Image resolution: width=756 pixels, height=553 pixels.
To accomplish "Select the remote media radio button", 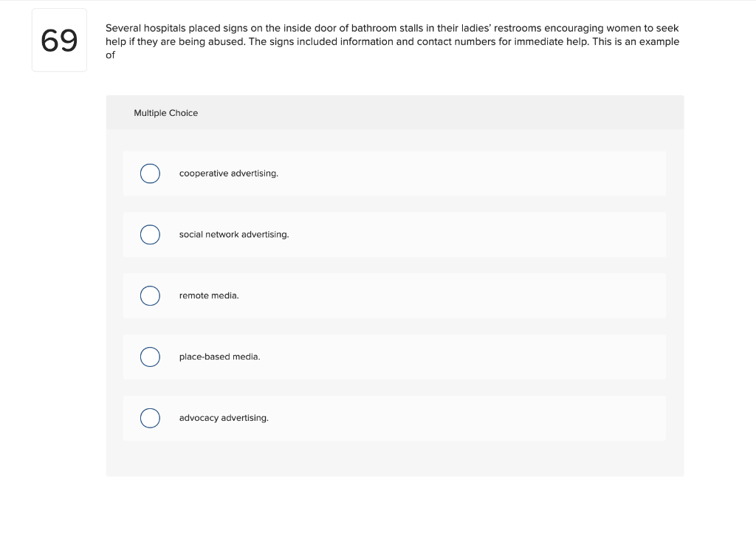I will click(x=150, y=295).
